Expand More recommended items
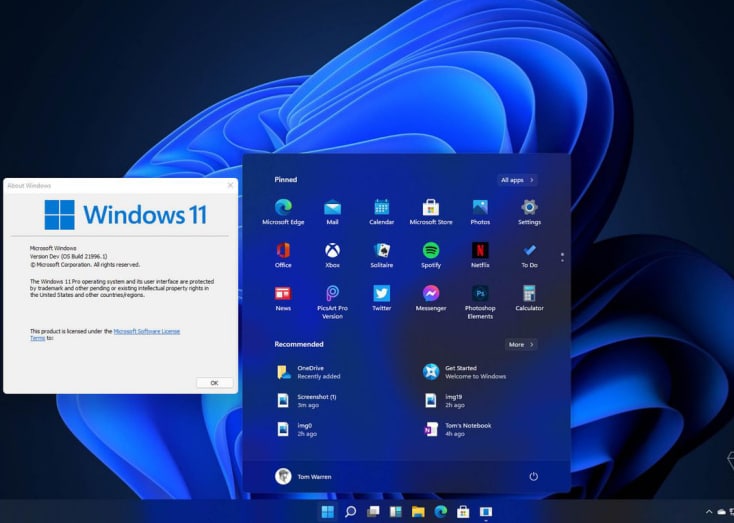 pos(521,345)
